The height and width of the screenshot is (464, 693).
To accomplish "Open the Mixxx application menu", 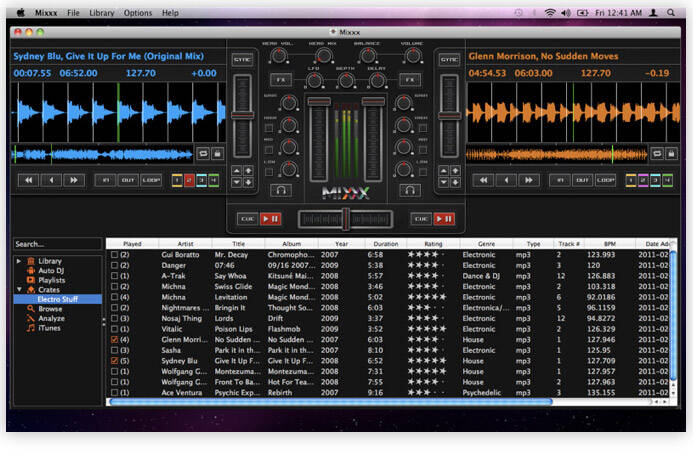I will 46,13.
